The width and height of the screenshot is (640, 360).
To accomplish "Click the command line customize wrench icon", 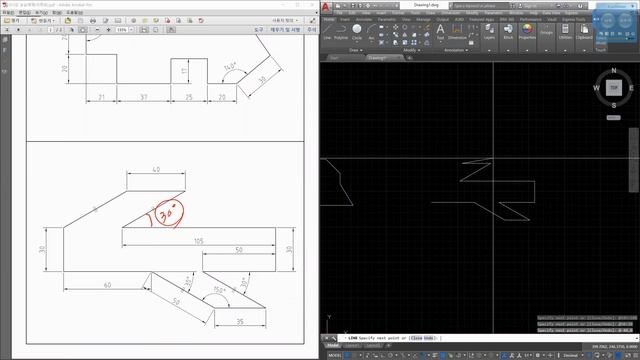I will click(x=334, y=338).
